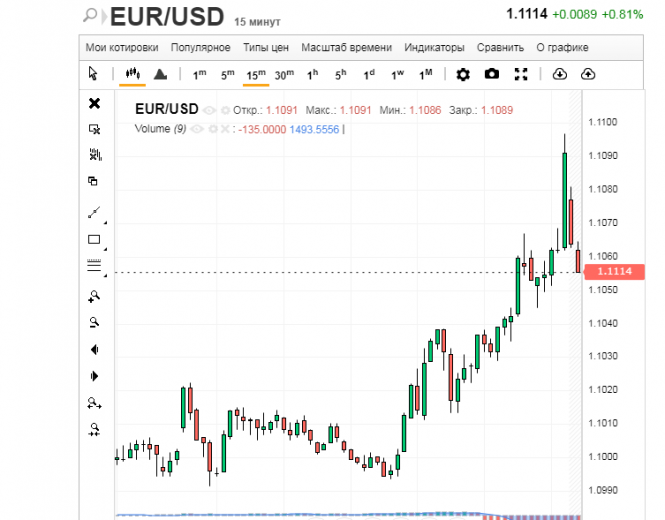
Task: Click the red 1.1114 price tag
Action: [615, 271]
